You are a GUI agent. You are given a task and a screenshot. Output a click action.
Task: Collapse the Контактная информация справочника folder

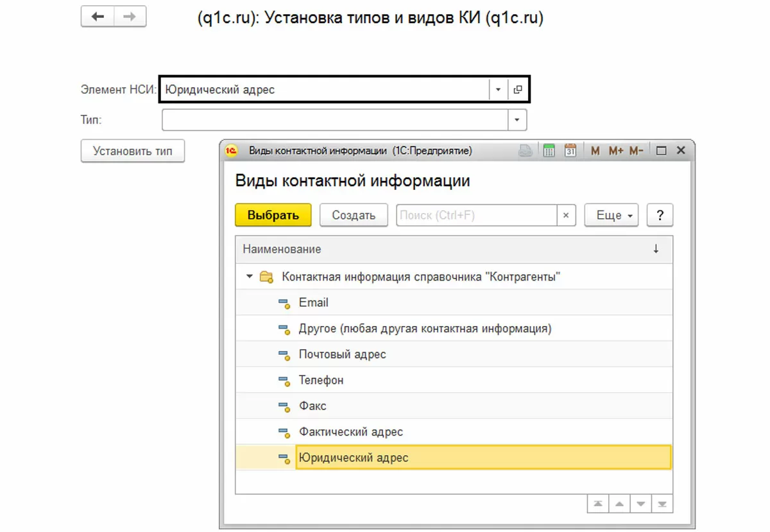click(x=249, y=277)
